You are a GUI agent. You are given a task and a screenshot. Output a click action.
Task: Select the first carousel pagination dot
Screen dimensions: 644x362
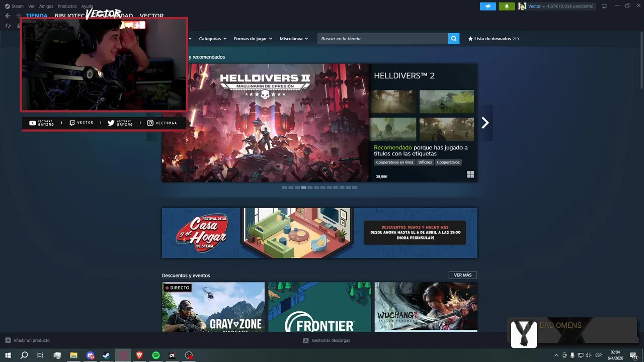pyautogui.click(x=284, y=188)
